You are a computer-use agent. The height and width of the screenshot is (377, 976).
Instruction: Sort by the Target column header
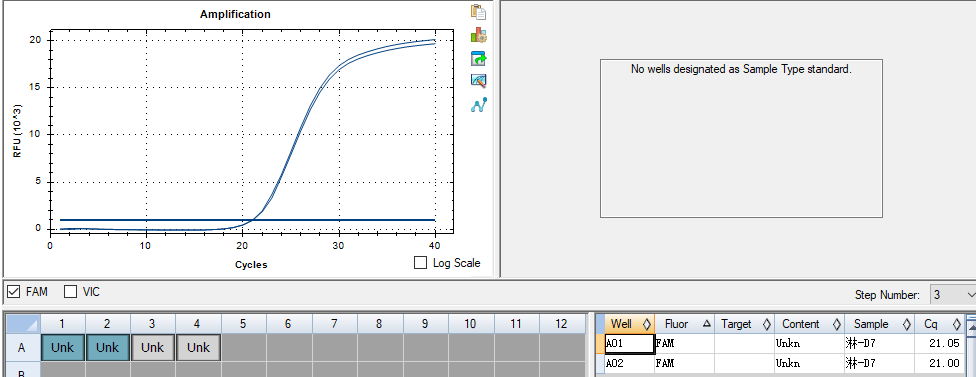coord(744,323)
